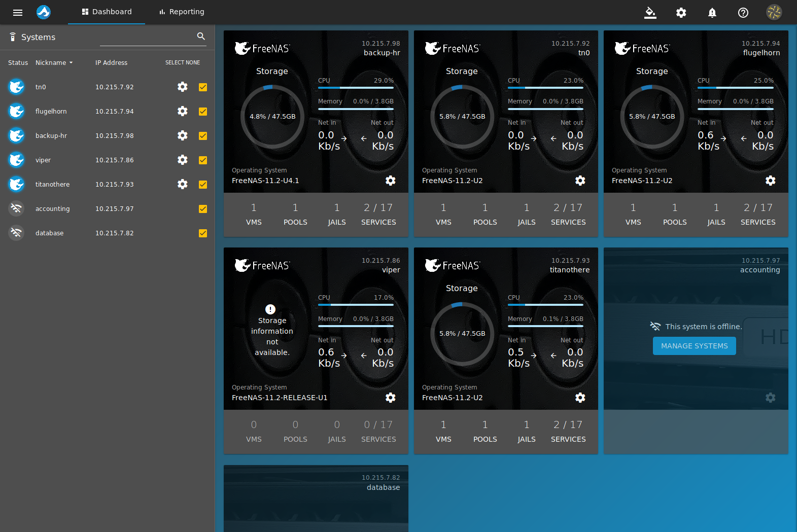Open the user avatar menu
Image resolution: width=797 pixels, height=532 pixels.
(774, 12)
